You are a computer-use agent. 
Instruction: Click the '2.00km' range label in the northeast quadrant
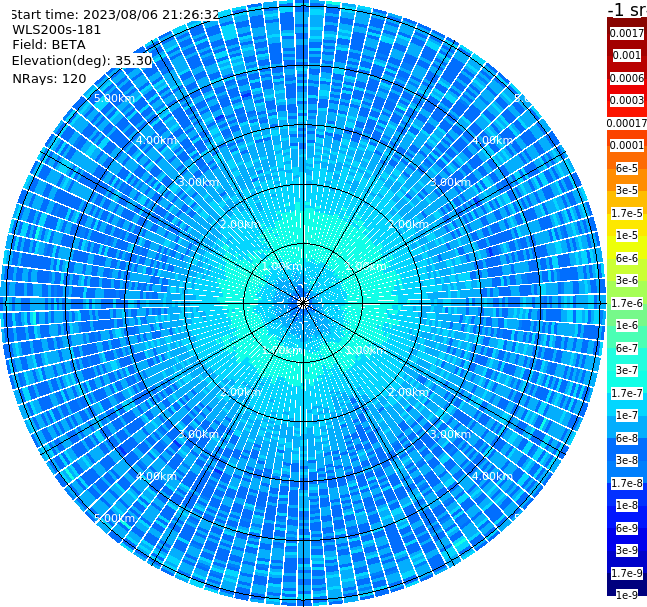tap(408, 224)
